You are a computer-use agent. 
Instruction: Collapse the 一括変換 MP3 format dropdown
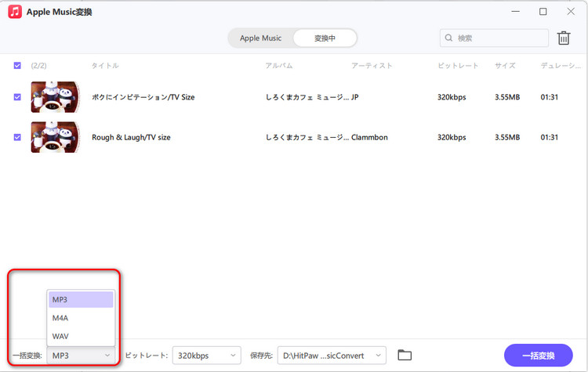(81, 356)
